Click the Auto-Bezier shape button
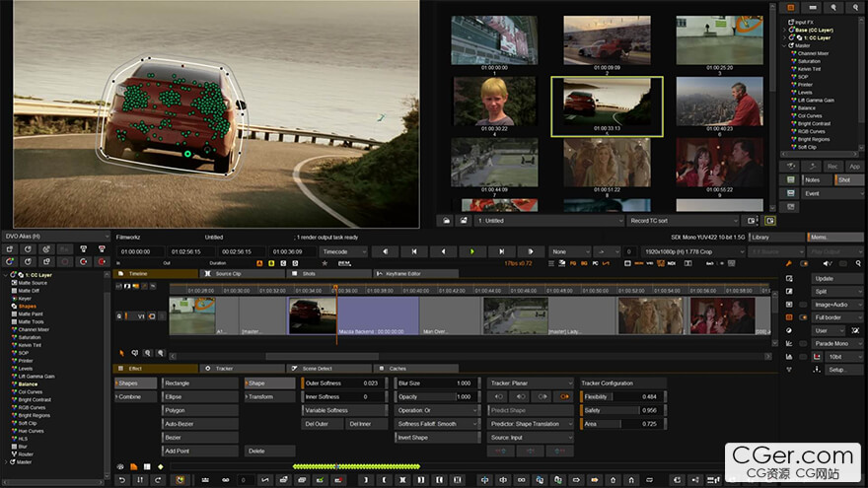Viewport: 868px width, 488px height. [x=200, y=424]
